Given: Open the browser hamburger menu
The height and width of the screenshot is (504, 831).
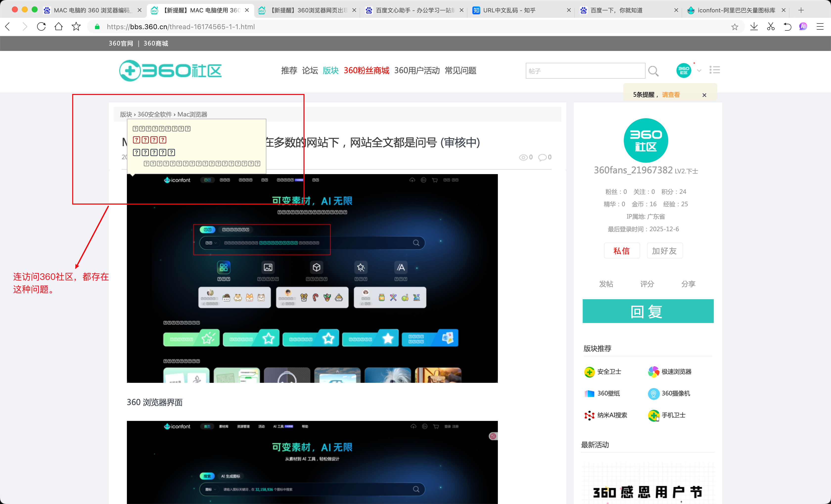Looking at the screenshot, I should [820, 27].
